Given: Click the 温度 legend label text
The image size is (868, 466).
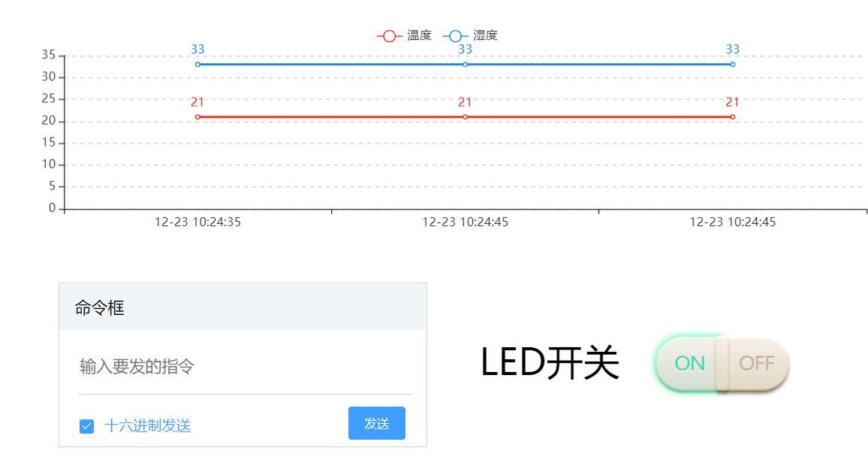Looking at the screenshot, I should (419, 35).
